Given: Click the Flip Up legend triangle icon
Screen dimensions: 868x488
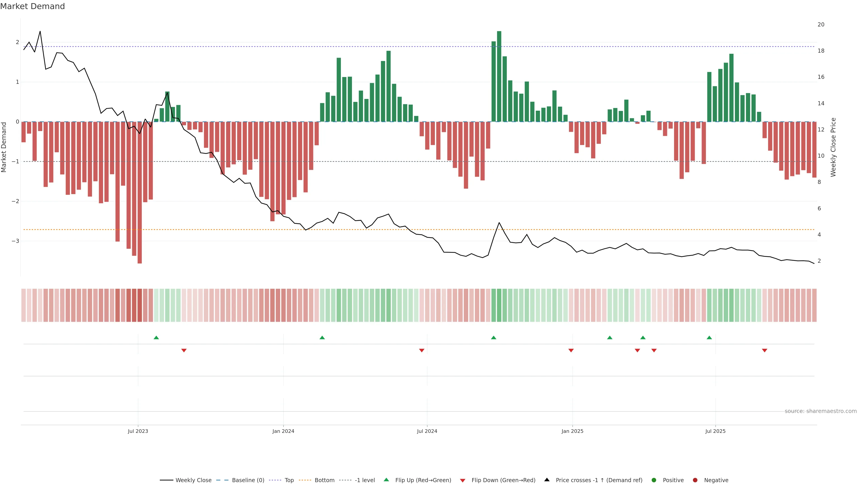Looking at the screenshot, I should [387, 480].
